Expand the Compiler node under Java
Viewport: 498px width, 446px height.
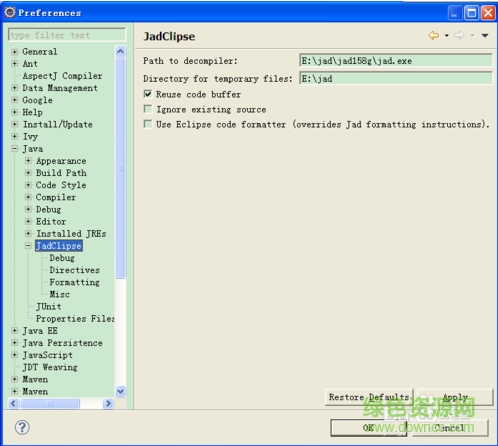(28, 197)
